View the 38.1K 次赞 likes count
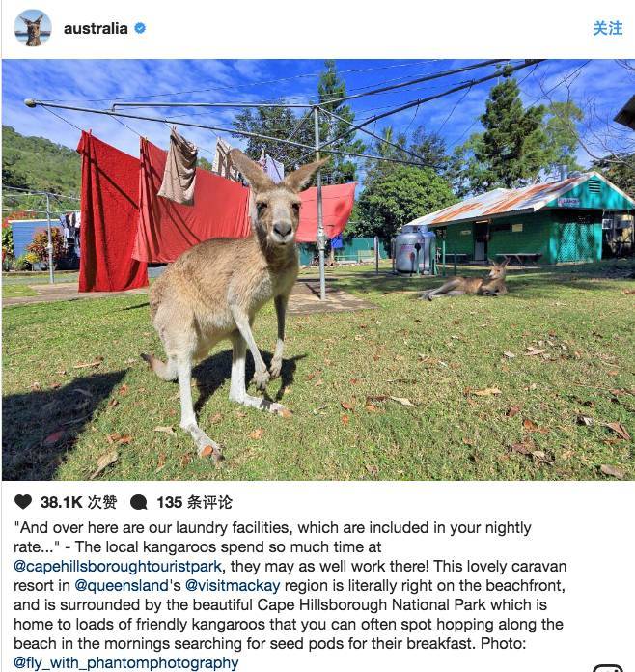Image resolution: width=635 pixels, height=672 pixels. click(78, 502)
